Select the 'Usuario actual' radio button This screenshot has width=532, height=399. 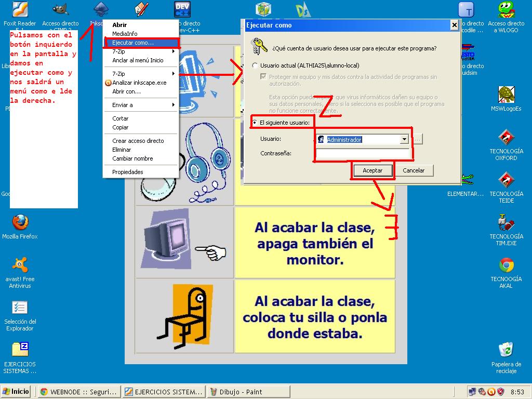point(255,65)
